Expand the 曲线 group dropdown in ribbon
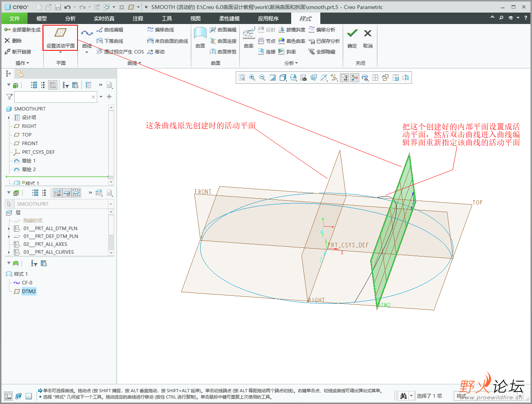 [134, 63]
